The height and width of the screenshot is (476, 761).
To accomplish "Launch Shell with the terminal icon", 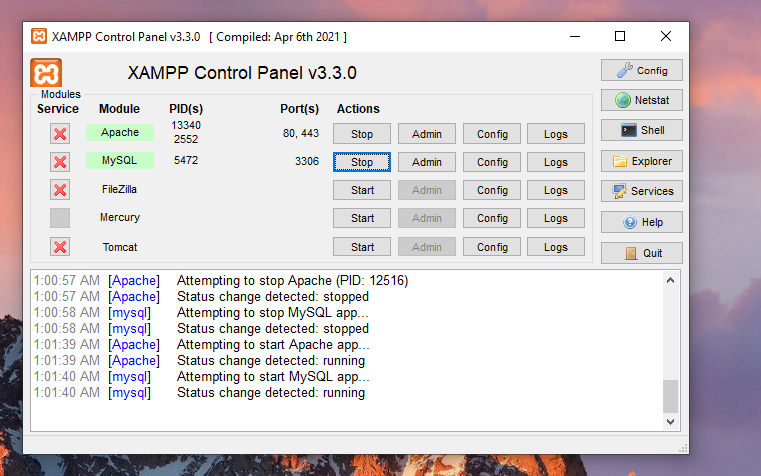I will click(642, 130).
